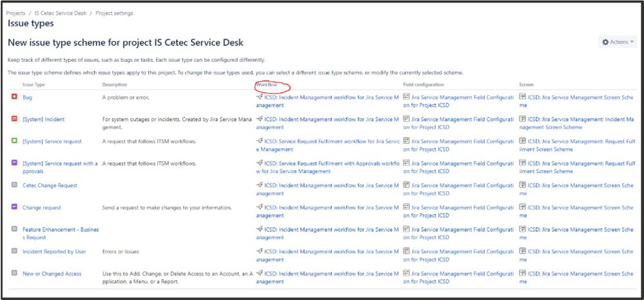Image resolution: width=644 pixels, height=300 pixels.
Task: Select 'Errors or Issues' description text
Action: pos(121,252)
